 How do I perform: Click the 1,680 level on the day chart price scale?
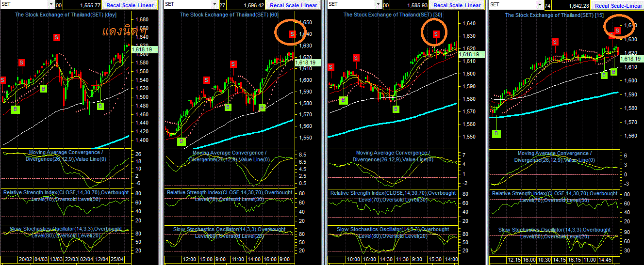tap(143, 19)
